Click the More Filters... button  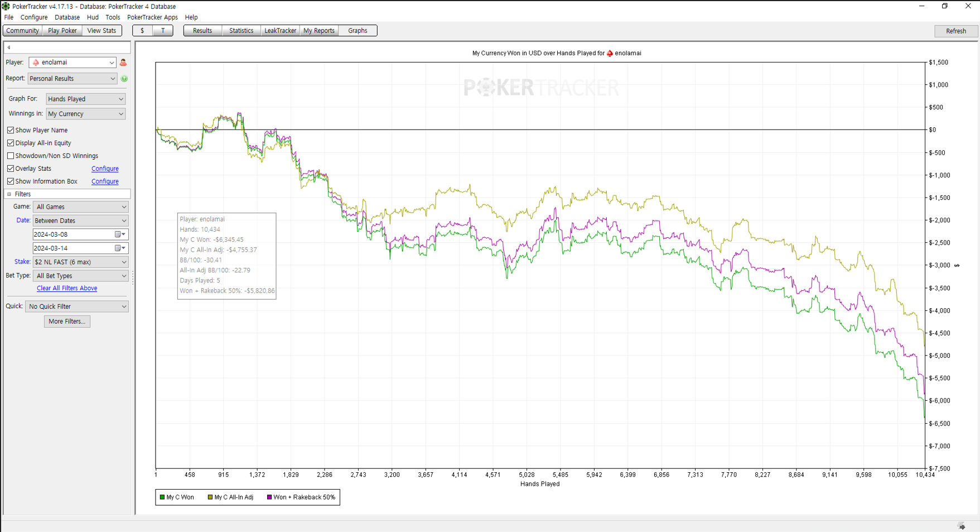tap(67, 322)
